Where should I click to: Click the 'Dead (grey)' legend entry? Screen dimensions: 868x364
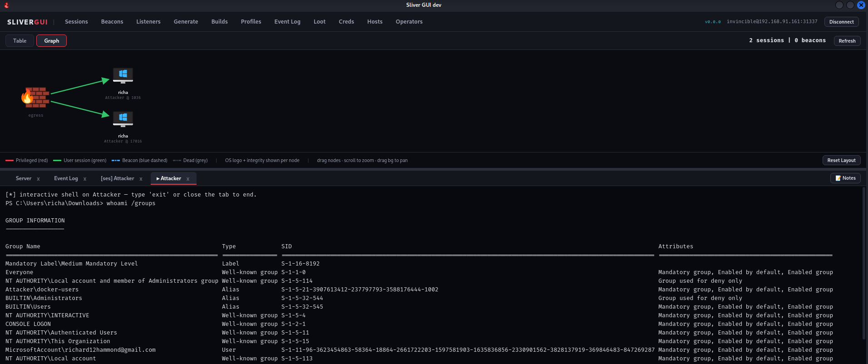[190, 160]
